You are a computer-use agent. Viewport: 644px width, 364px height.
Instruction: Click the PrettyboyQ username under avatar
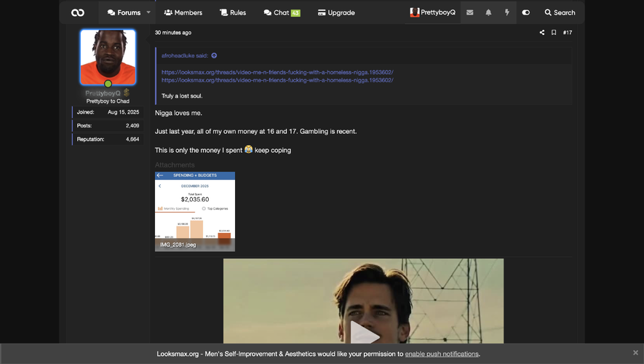pos(103,93)
